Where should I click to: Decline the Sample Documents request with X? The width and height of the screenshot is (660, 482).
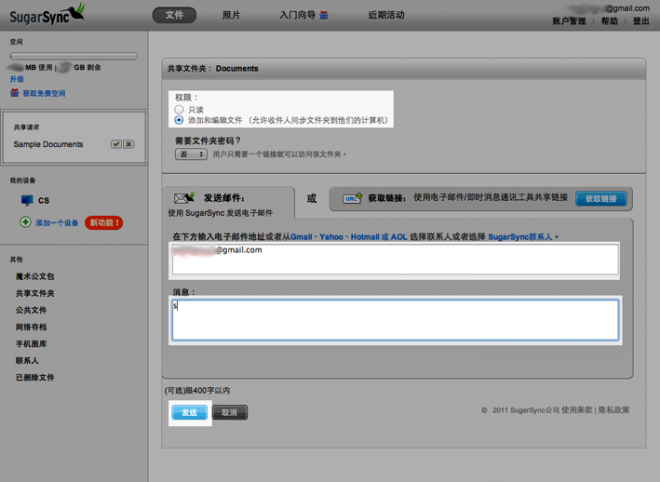(129, 144)
